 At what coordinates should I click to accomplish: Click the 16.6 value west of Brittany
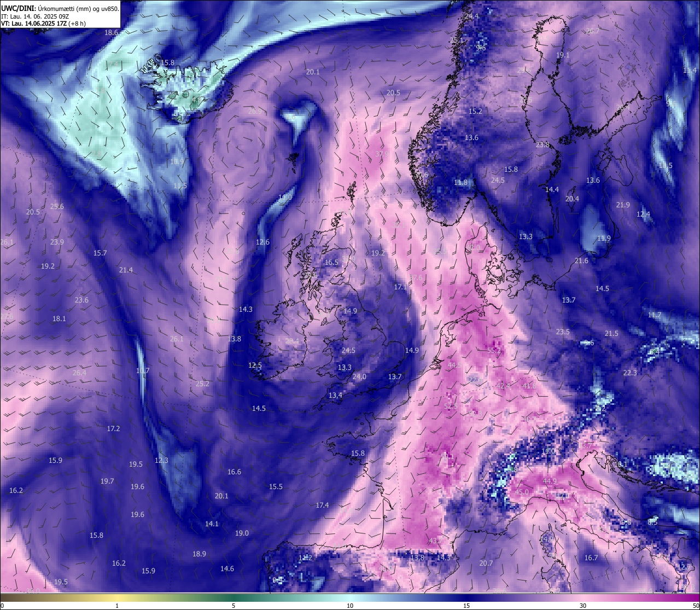point(234,472)
